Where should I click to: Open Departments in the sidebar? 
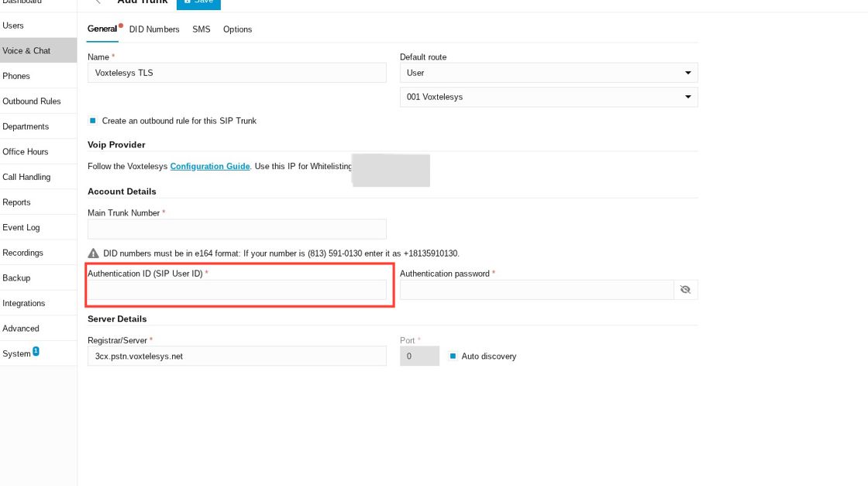tap(38, 126)
